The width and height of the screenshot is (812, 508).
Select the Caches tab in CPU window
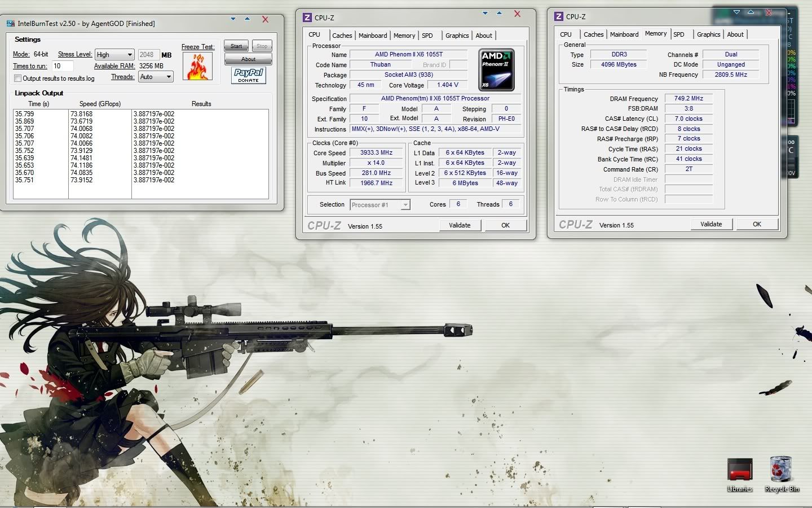pos(342,36)
